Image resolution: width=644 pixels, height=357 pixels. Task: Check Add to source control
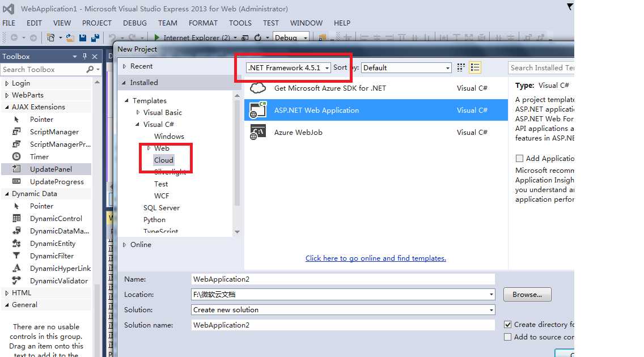(x=507, y=337)
